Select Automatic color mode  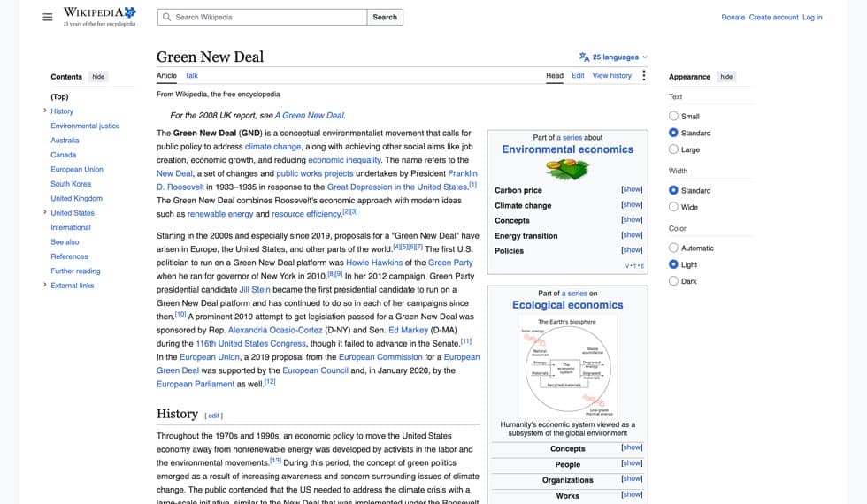tap(673, 248)
